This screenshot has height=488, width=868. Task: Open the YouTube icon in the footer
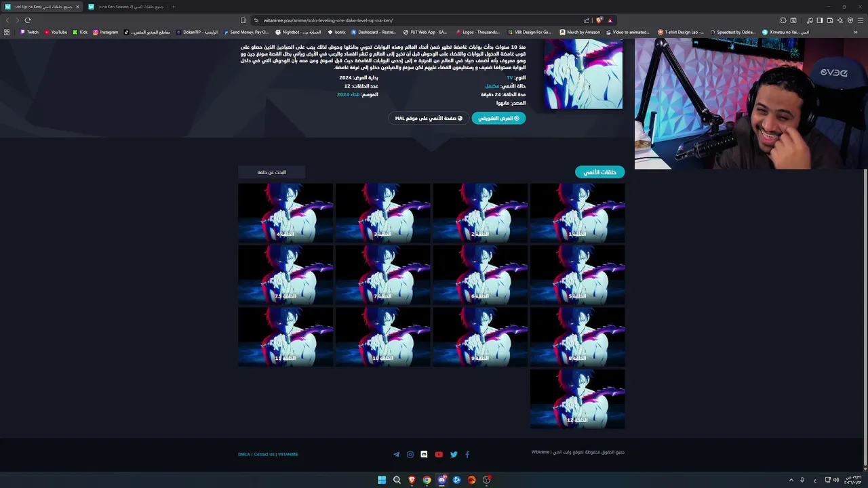(x=439, y=454)
